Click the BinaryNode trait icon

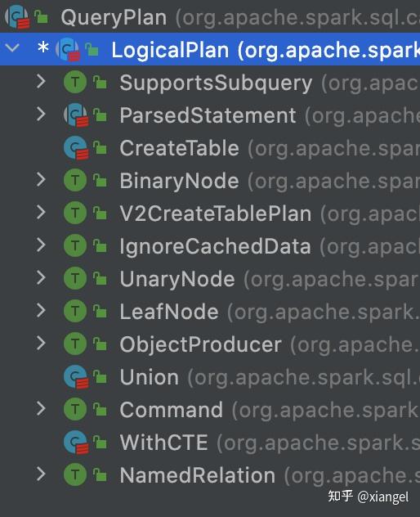pos(75,180)
